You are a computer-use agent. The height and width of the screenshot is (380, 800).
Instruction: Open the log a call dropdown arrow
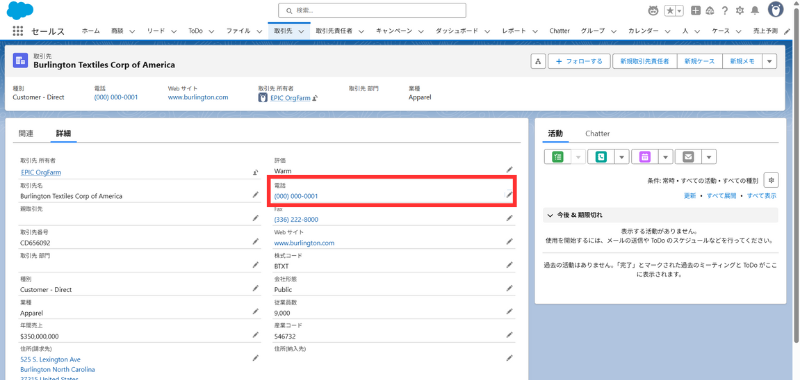(x=621, y=157)
